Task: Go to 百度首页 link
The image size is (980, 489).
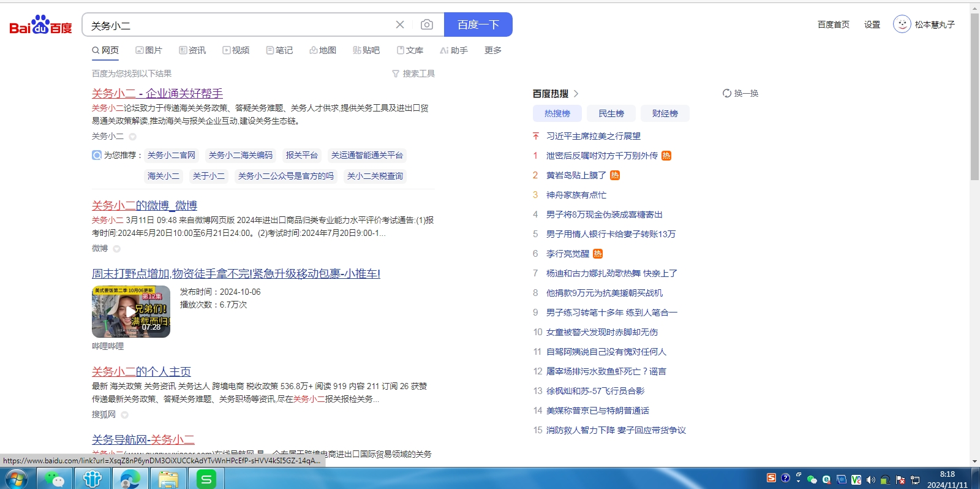Action: pyautogui.click(x=834, y=25)
